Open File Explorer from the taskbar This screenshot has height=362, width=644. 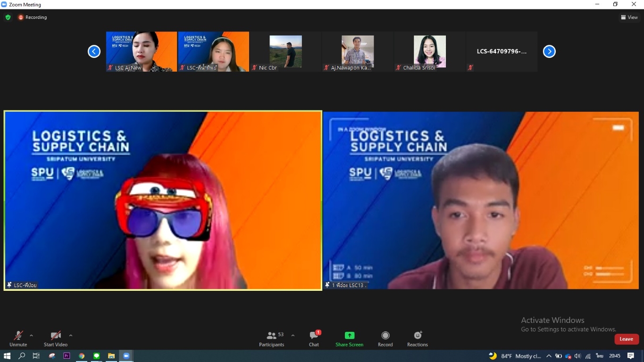point(111,356)
